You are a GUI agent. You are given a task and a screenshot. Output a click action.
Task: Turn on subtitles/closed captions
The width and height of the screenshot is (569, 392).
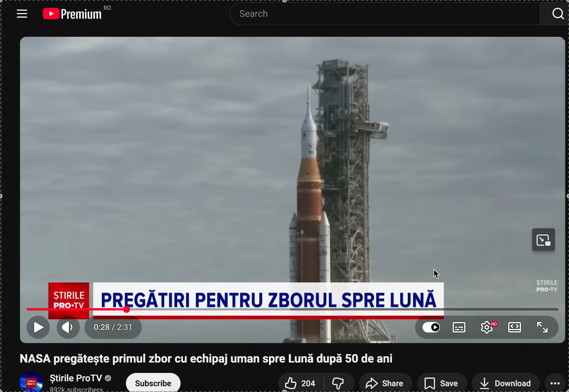click(459, 327)
